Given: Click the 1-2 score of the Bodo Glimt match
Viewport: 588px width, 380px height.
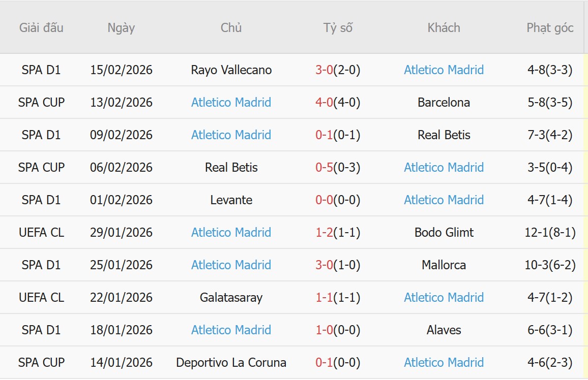Looking at the screenshot, I should (324, 233).
